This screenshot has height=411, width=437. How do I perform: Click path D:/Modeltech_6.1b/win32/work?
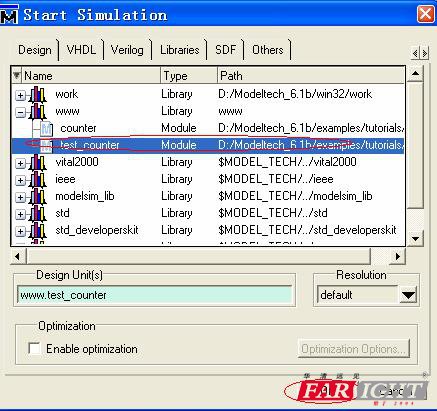pos(295,94)
